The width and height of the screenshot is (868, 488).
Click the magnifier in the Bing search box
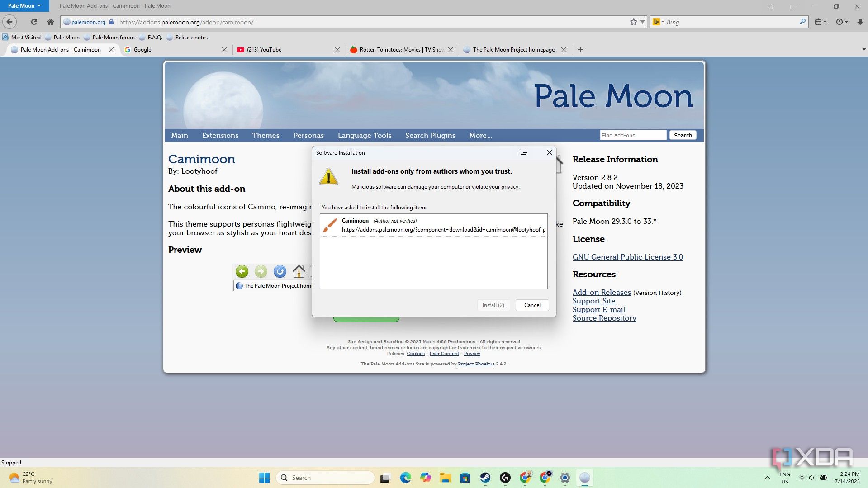(802, 22)
